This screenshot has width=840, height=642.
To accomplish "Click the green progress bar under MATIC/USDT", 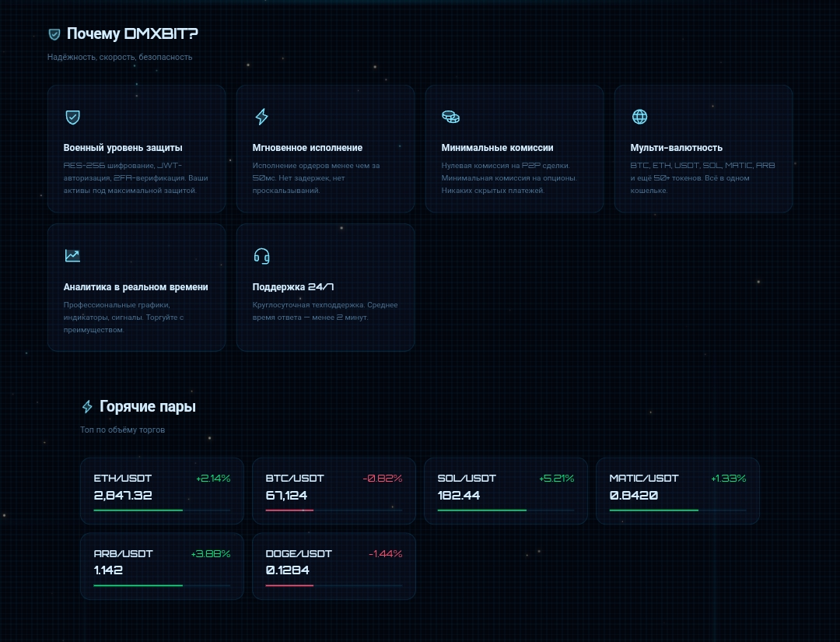I will pyautogui.click(x=654, y=510).
